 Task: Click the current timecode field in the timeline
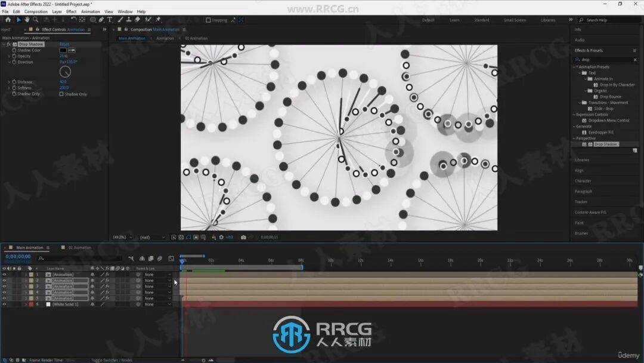click(x=18, y=257)
